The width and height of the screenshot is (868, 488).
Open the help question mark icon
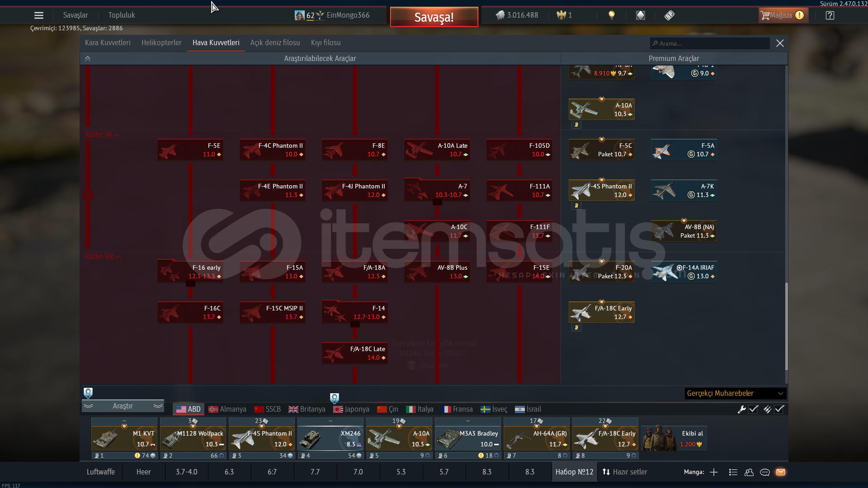[830, 15]
